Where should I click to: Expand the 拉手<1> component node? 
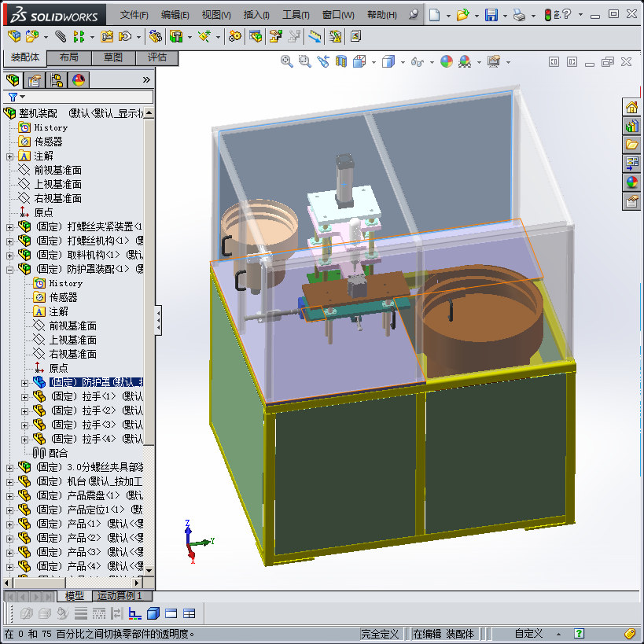[x=24, y=397]
